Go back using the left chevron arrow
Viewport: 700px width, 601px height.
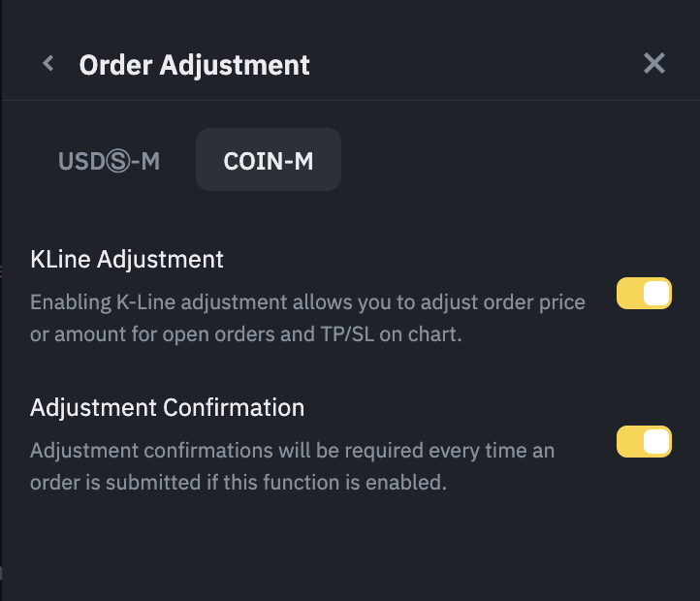coord(48,64)
